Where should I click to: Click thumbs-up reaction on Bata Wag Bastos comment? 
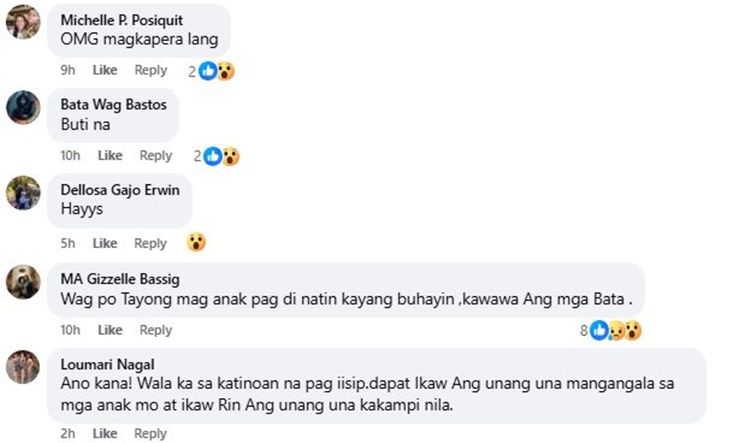point(213,156)
